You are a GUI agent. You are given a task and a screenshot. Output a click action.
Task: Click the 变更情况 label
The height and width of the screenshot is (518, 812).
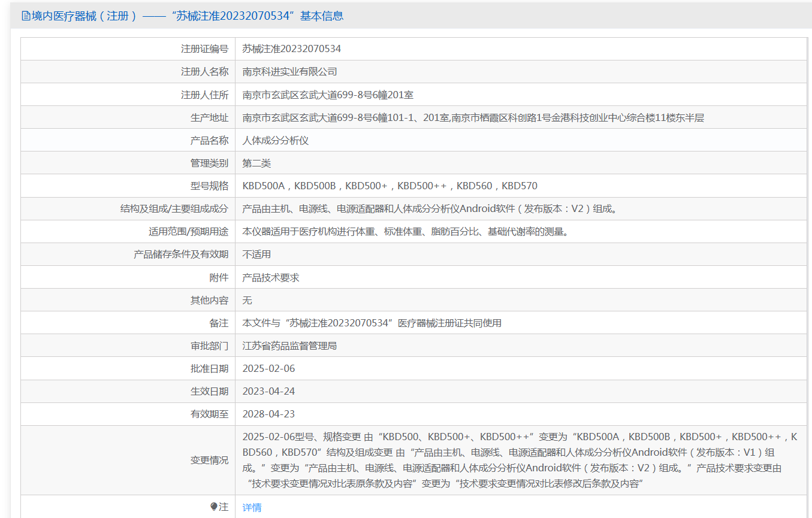(210, 460)
